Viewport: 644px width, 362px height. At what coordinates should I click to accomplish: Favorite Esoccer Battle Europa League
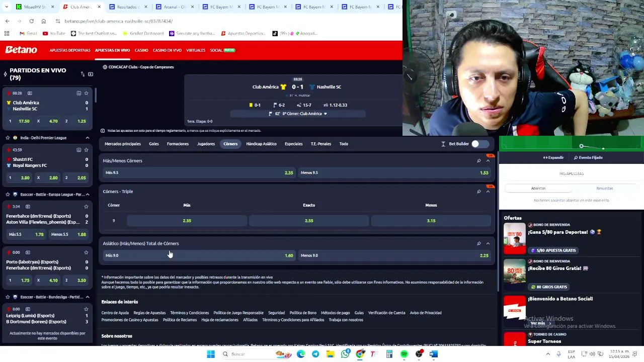pyautogui.click(x=8, y=194)
